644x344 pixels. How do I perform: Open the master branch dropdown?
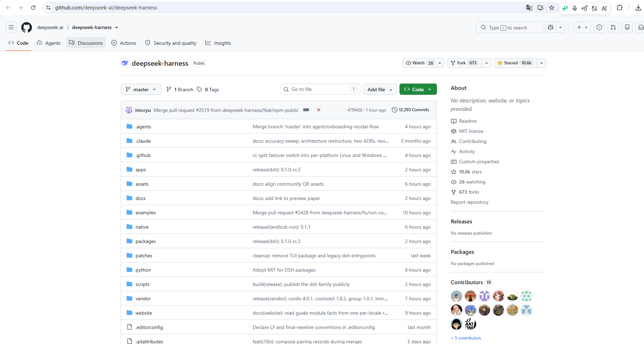coord(141,89)
